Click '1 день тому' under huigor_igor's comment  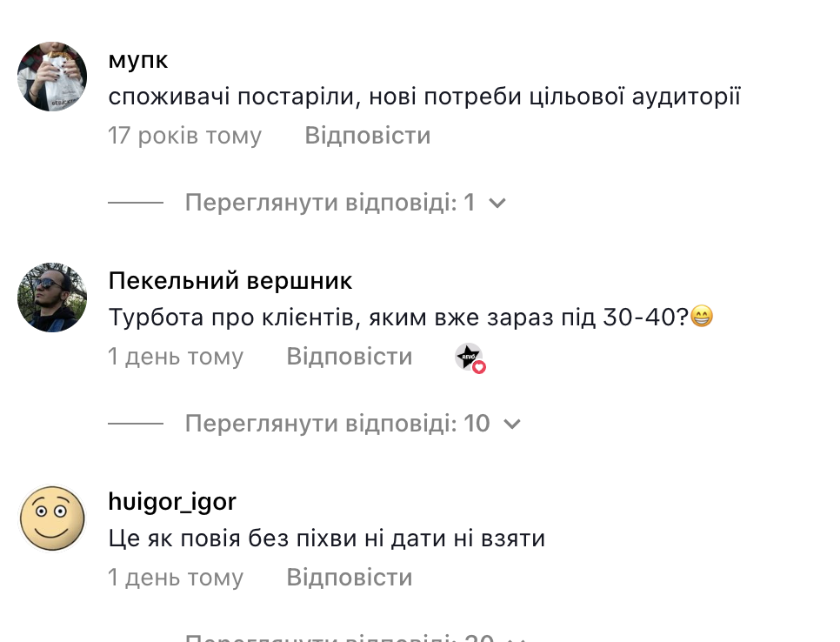click(x=176, y=578)
